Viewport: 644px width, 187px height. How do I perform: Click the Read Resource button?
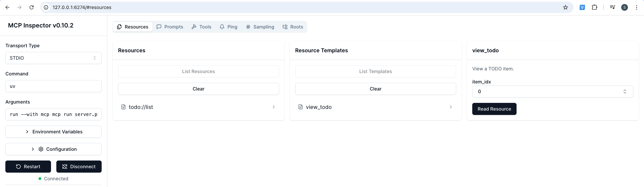click(x=494, y=109)
